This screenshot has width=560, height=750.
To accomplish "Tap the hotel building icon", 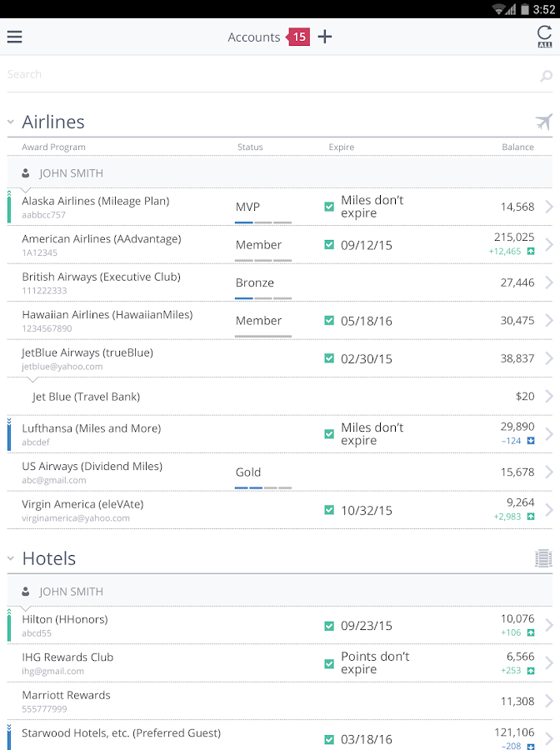I will coord(543,558).
